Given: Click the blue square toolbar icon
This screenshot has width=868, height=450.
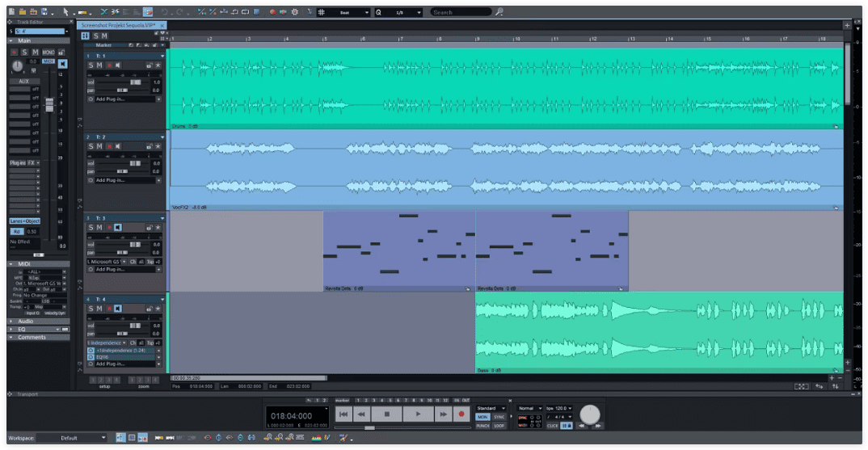Looking at the screenshot, I should click(x=256, y=11).
